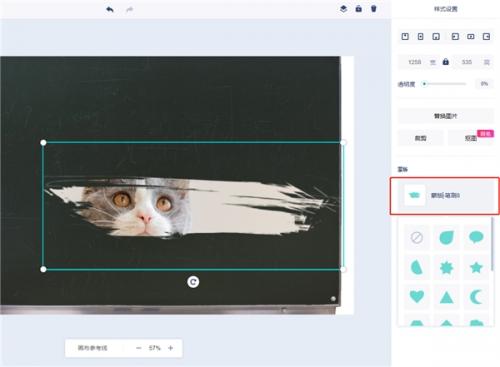Align element to top edge icon
Screen dimensions: 500x367
coord(405,36)
